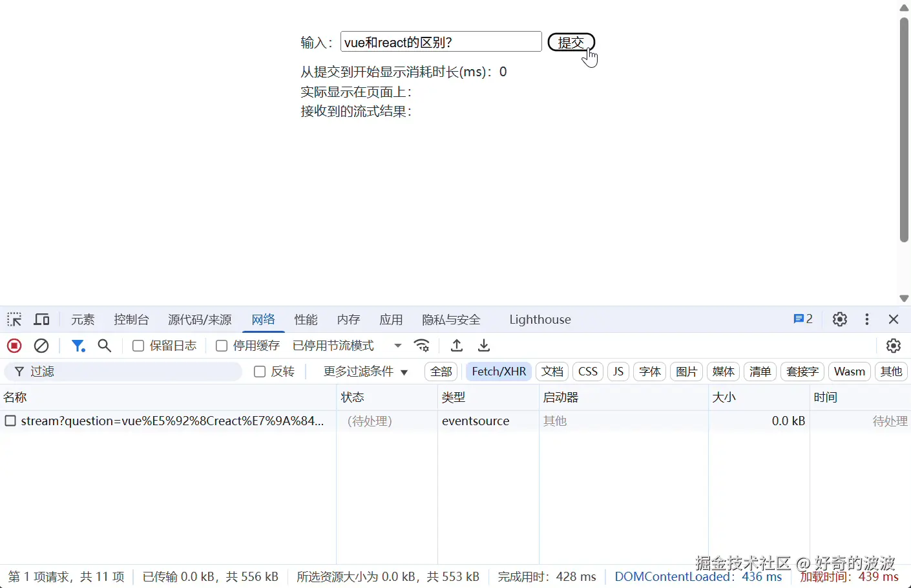
Task: Open DevTools settings gear
Action: tap(839, 319)
